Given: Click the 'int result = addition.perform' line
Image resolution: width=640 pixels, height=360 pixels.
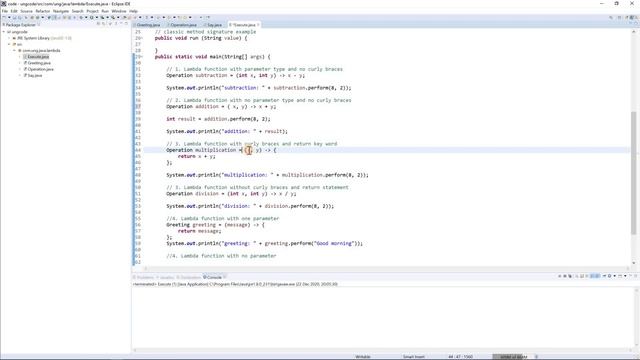Looking at the screenshot, I should 218,119.
